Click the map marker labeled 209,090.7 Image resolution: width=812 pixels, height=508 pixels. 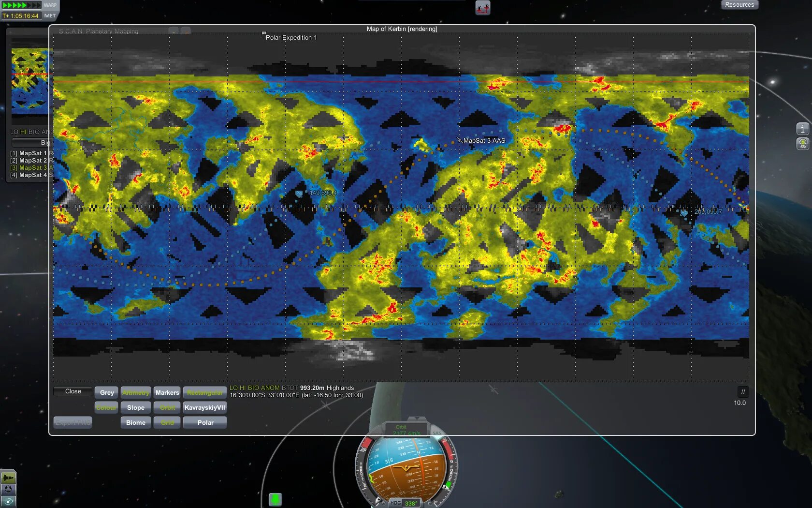[684, 212]
